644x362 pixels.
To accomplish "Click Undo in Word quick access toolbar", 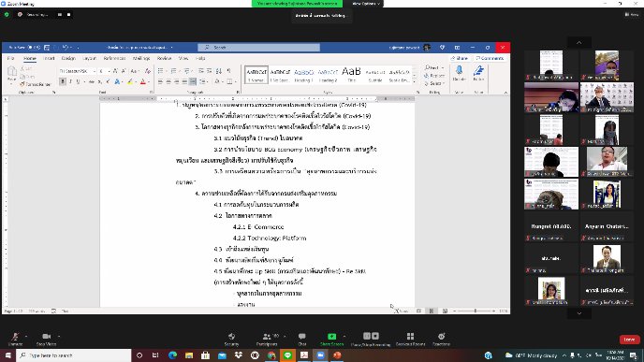I will coord(66,48).
